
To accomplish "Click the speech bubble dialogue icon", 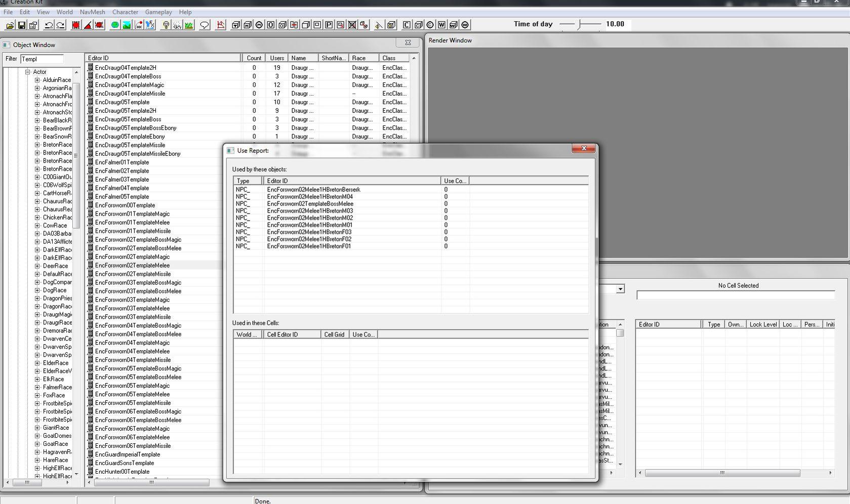I will click(205, 25).
